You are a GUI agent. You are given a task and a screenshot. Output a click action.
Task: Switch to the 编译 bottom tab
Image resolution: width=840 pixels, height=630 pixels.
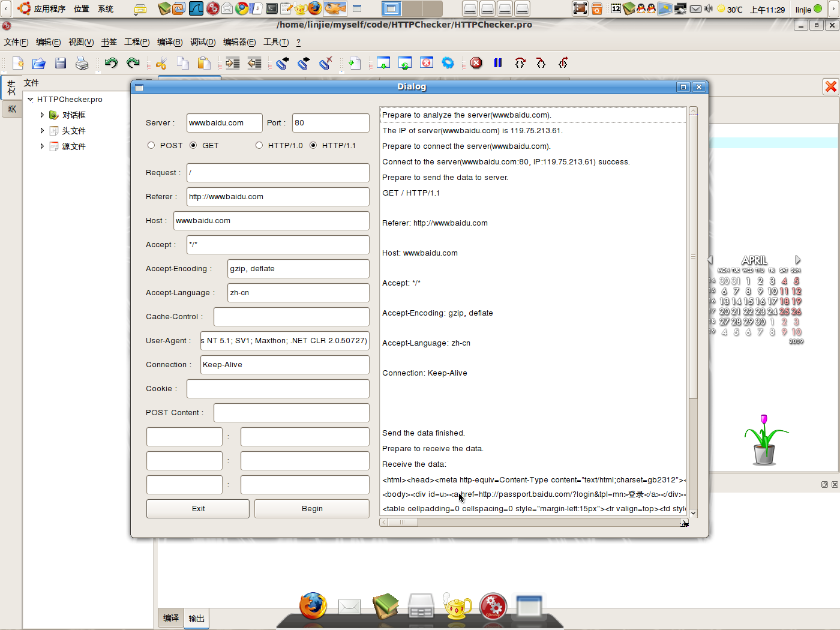tap(171, 618)
